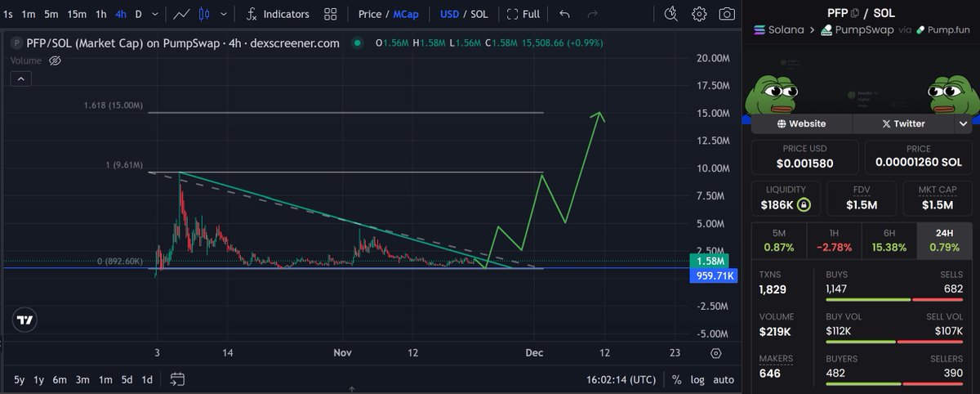Viewport: 980px width, 394px height.
Task: Show the 1H price change stats
Action: 833,240
